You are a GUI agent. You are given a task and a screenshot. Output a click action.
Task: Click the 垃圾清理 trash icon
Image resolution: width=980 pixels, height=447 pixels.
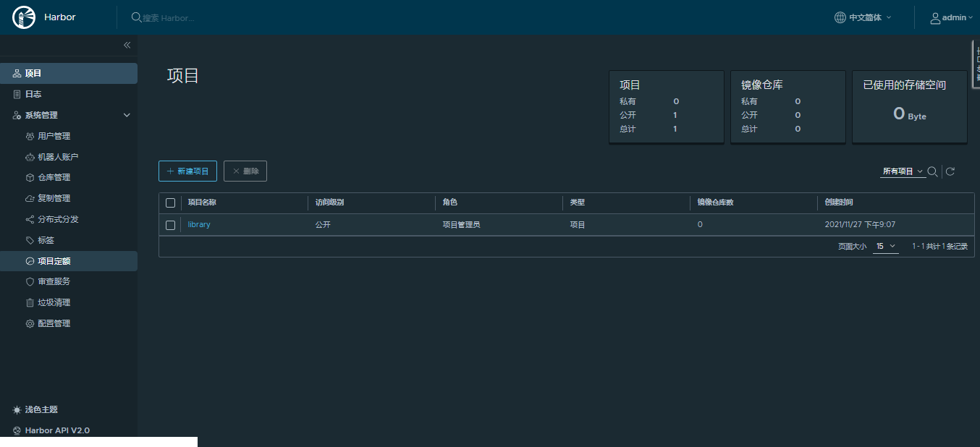tap(30, 302)
